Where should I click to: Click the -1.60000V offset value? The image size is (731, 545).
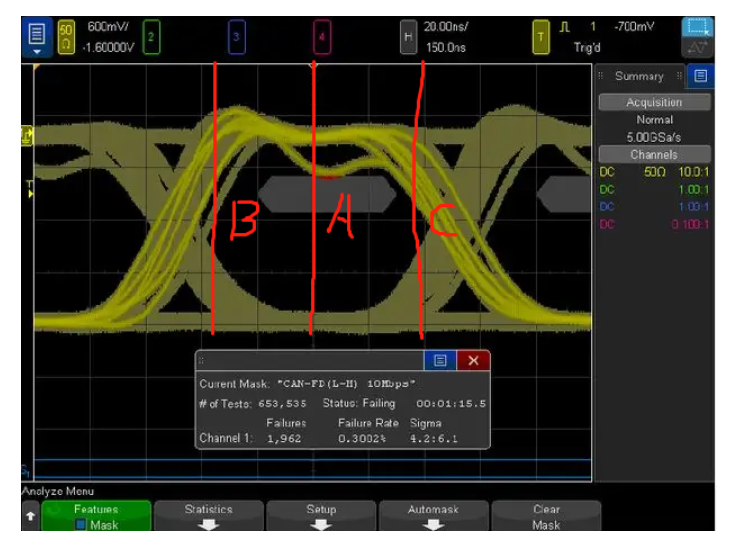109,48
